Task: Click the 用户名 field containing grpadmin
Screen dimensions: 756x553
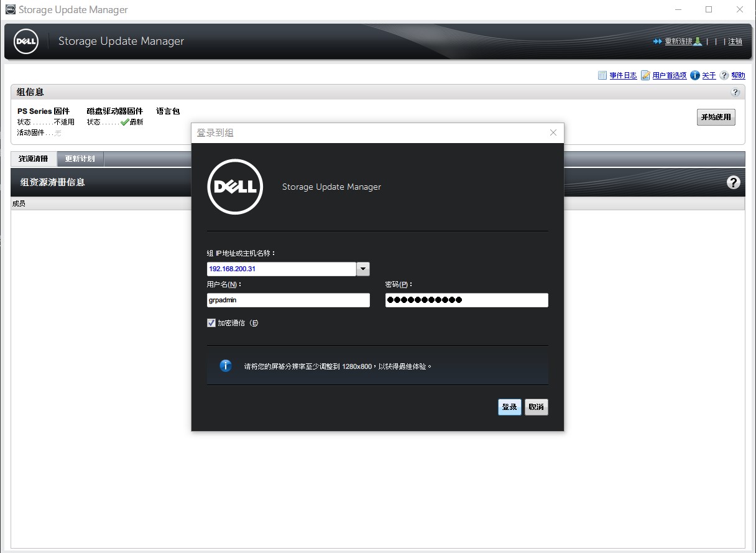Action: (288, 300)
